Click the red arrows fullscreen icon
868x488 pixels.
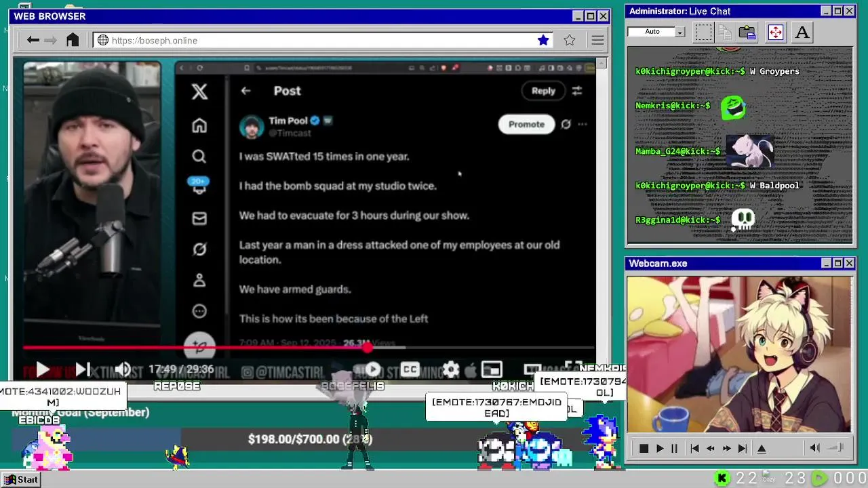pos(776,32)
